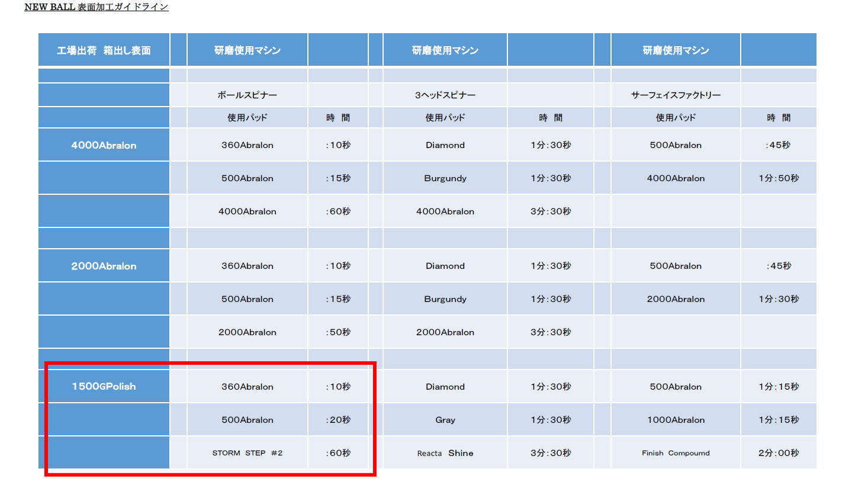Click the :20秒 time cell
The image size is (868, 488).
[338, 420]
